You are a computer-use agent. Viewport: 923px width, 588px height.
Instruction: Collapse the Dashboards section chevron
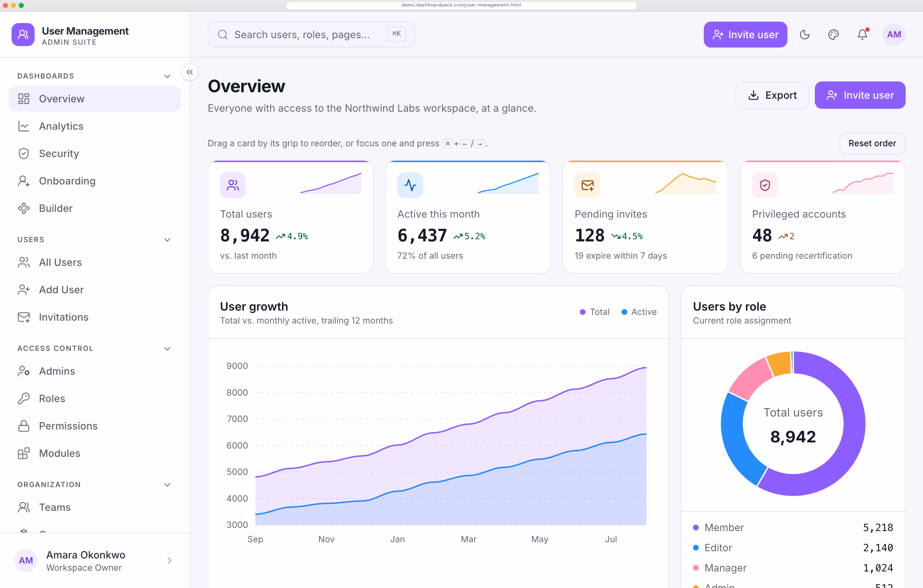(x=167, y=76)
